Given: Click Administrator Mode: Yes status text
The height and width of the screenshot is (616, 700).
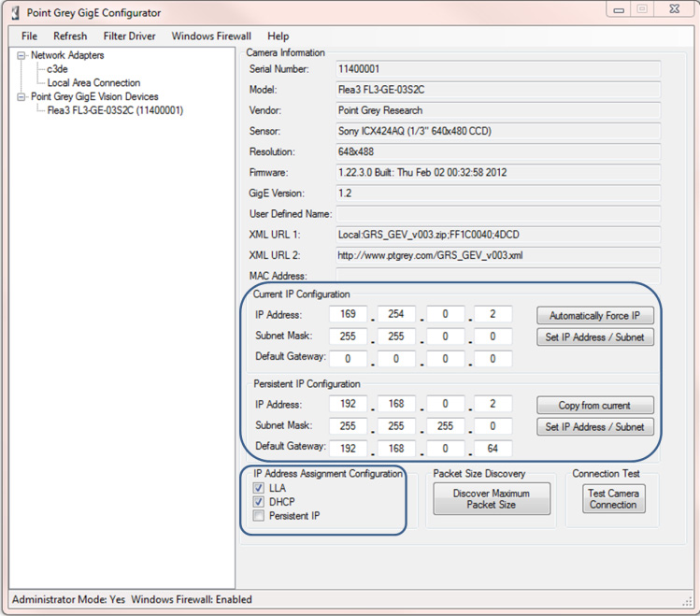Looking at the screenshot, I should [69, 599].
